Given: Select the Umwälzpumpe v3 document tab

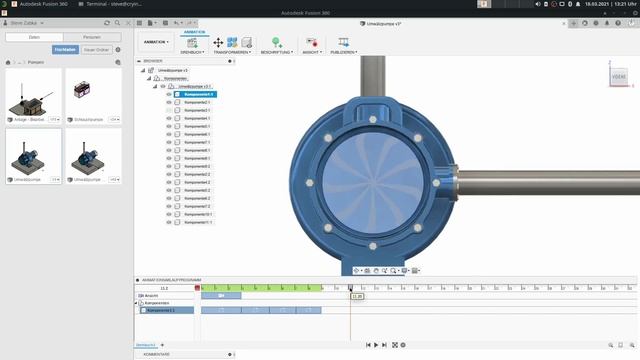Looking at the screenshot, I should tap(380, 24).
